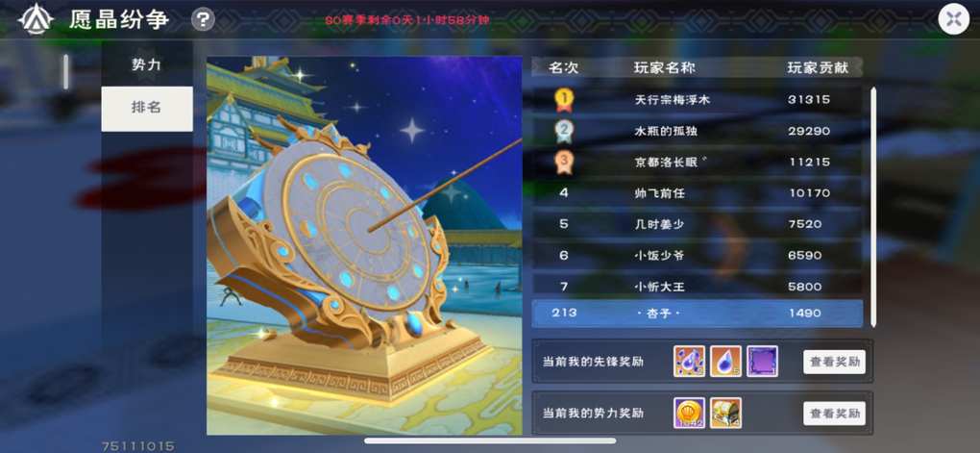This screenshot has height=453, width=980.
Task: View rewards for 当前我的先锋奖励
Action: click(834, 362)
